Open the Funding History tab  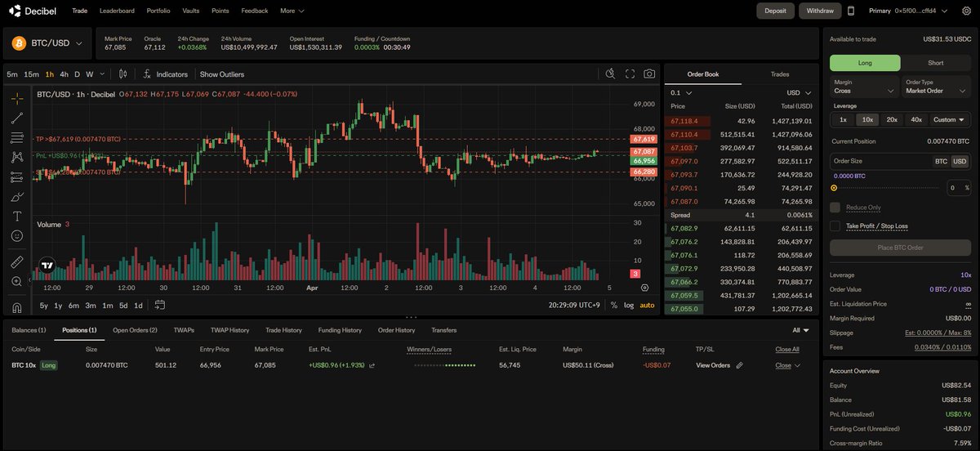click(340, 330)
